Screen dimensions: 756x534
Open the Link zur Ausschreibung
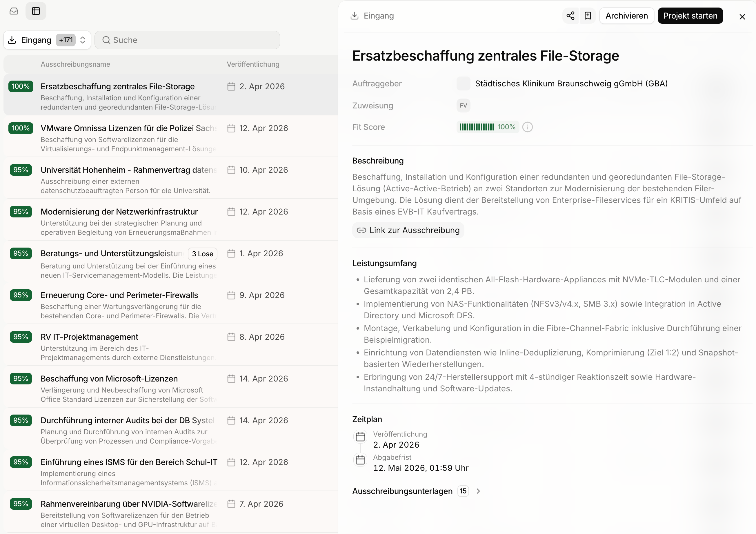(x=408, y=230)
